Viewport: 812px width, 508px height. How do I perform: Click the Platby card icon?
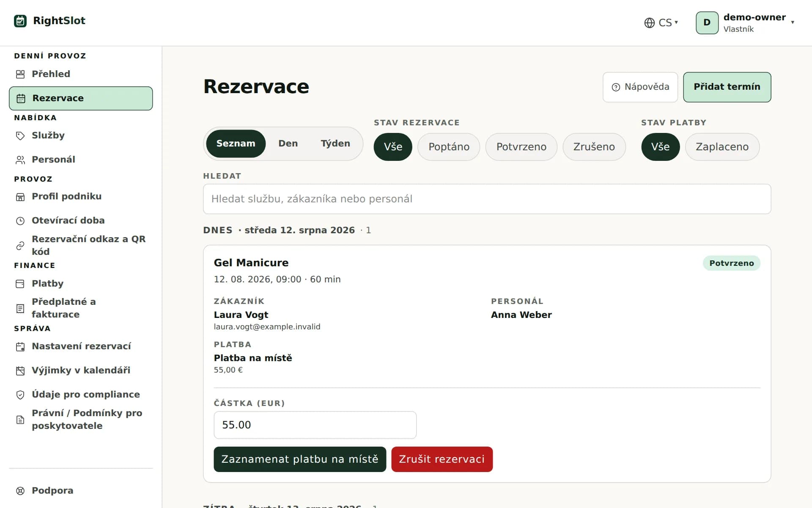[20, 284]
